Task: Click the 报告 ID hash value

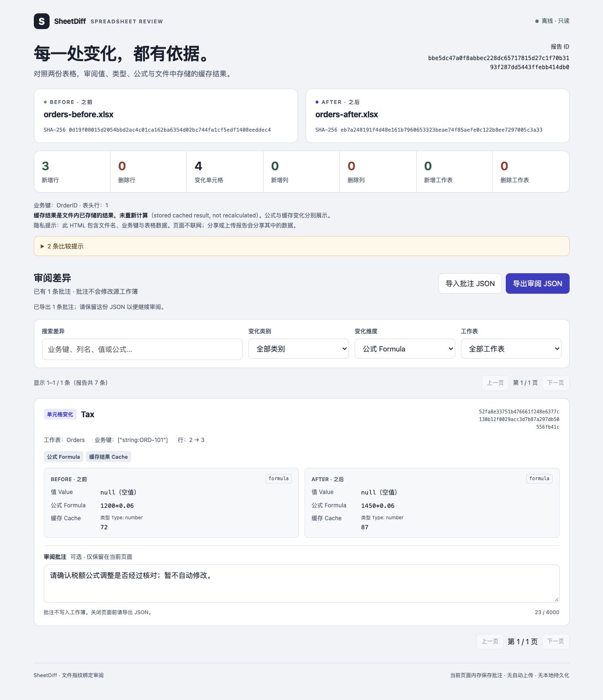Action: tap(499, 62)
